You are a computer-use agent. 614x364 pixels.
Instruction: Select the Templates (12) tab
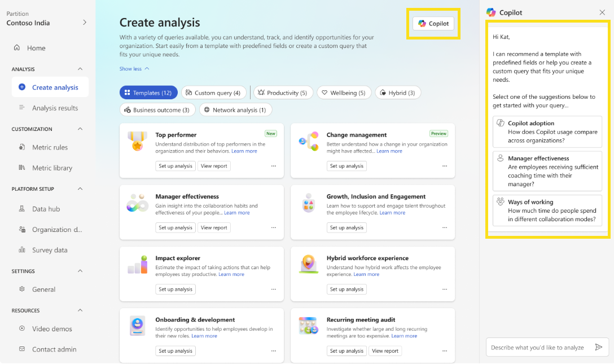pos(148,92)
